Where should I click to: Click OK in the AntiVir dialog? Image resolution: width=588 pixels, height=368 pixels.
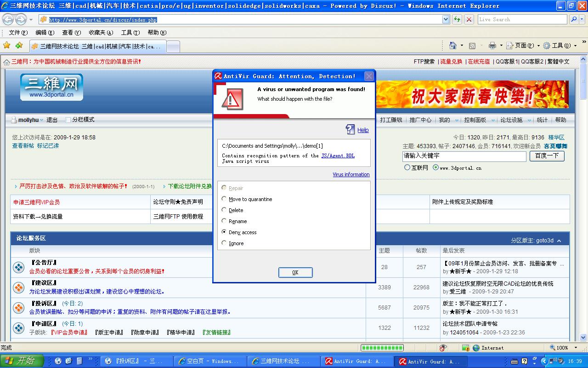(295, 272)
